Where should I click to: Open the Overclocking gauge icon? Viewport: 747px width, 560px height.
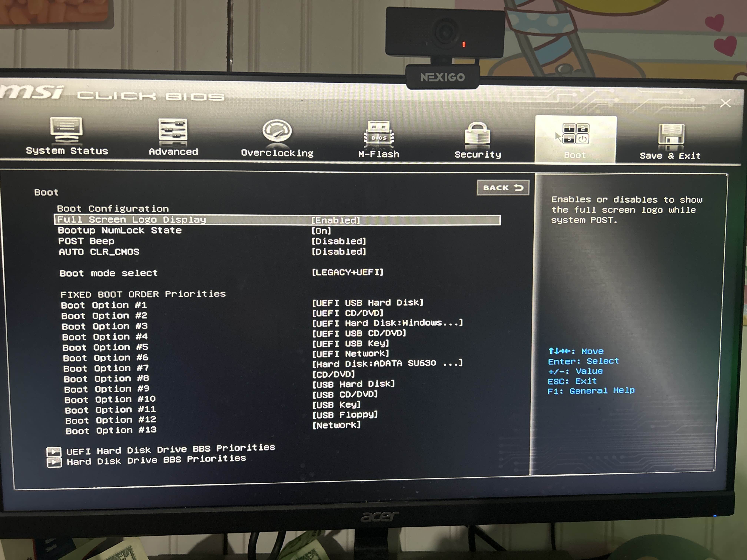[277, 131]
